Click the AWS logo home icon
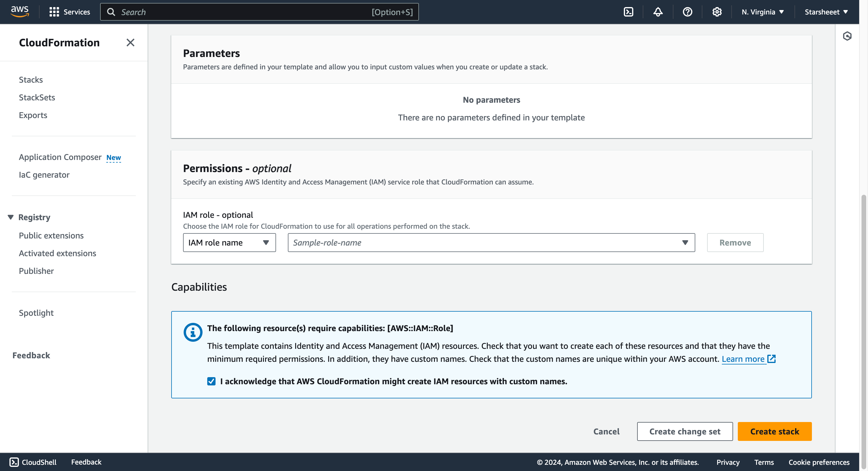 pyautogui.click(x=19, y=12)
